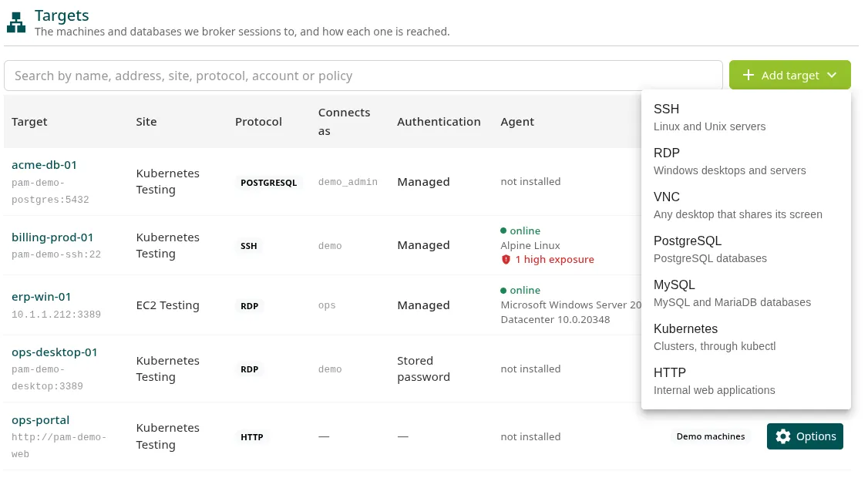This screenshot has height=478, width=868.
Task: Expand the Add target dropdown chevron
Action: pyautogui.click(x=832, y=75)
